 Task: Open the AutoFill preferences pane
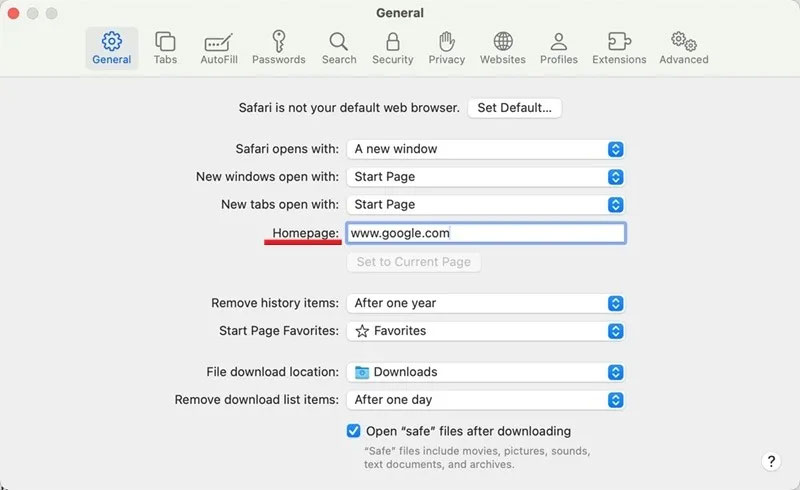219,48
